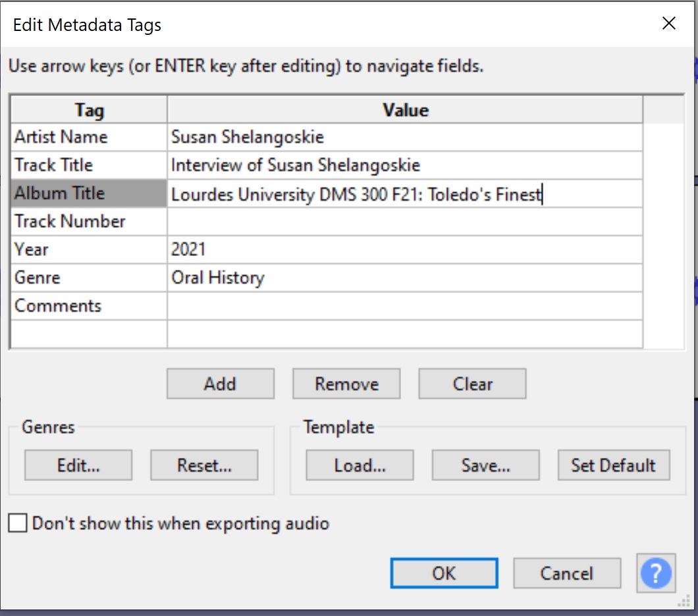The height and width of the screenshot is (616, 698).
Task: Open help with the blue question mark icon
Action: pyautogui.click(x=656, y=573)
